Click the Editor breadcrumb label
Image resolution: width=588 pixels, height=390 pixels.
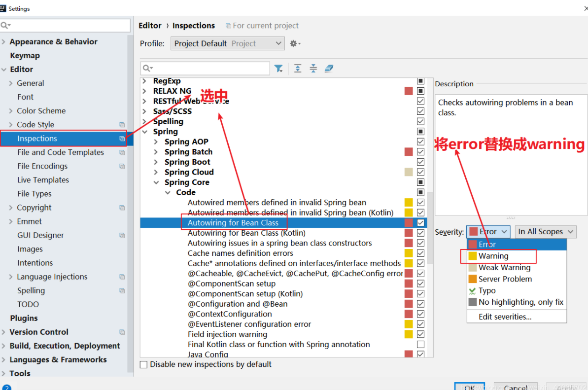coord(150,26)
